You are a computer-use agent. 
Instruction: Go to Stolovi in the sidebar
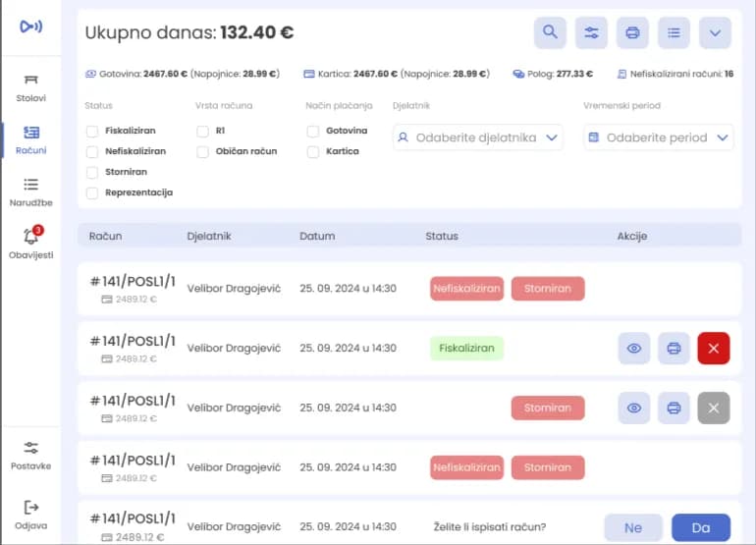pyautogui.click(x=30, y=88)
